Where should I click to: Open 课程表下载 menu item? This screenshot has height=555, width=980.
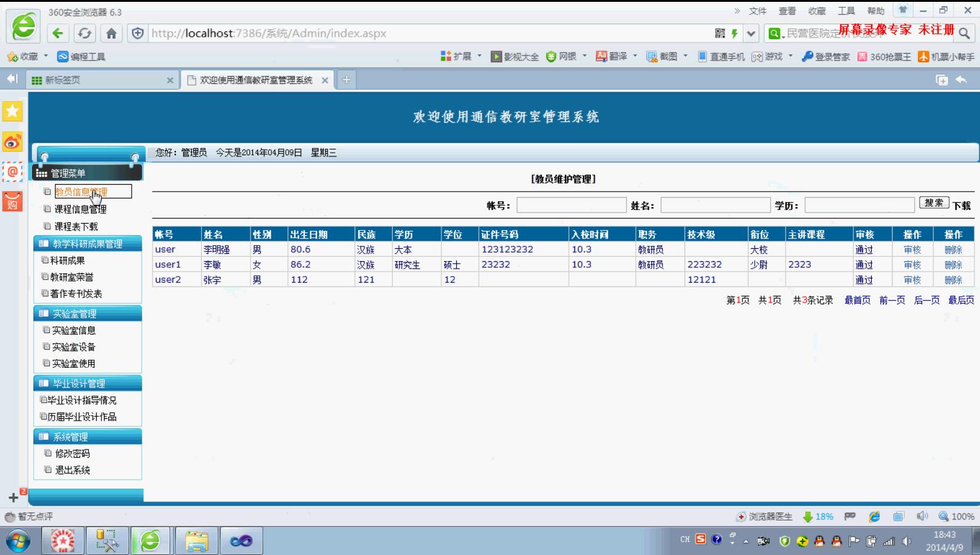pyautogui.click(x=76, y=227)
